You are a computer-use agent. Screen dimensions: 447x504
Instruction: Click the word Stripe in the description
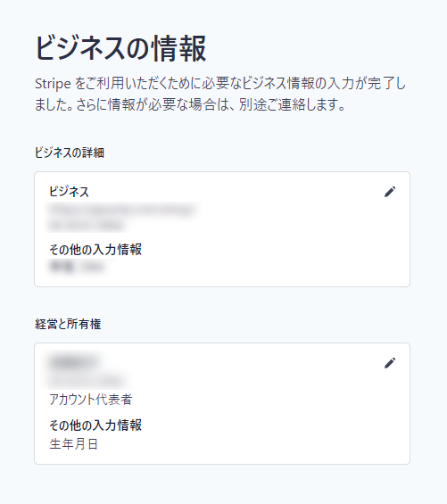pyautogui.click(x=53, y=84)
